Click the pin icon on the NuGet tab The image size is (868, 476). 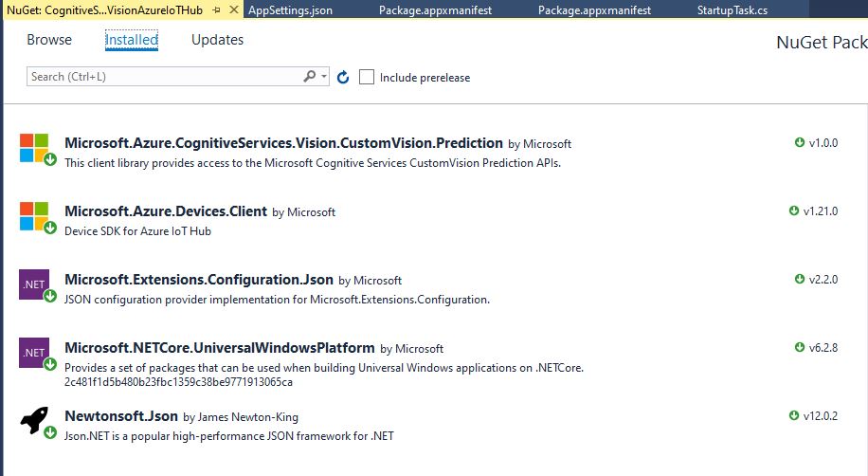click(216, 9)
